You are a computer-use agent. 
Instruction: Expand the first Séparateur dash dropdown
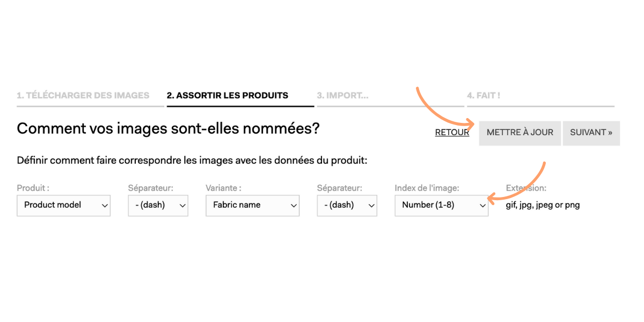[x=158, y=205]
